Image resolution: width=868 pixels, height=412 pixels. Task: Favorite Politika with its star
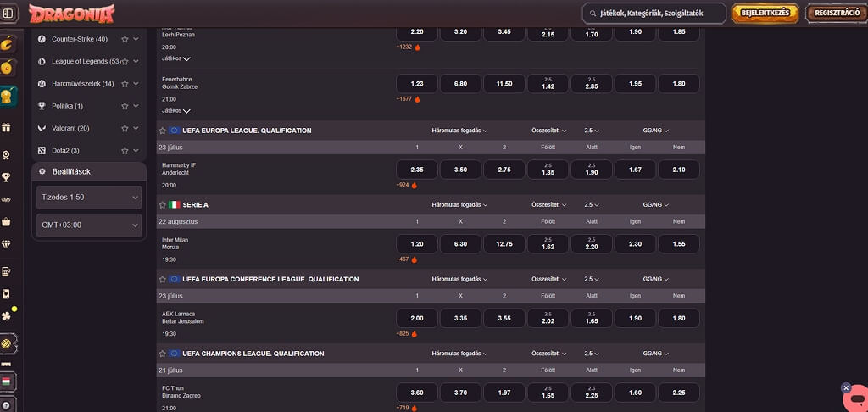tap(125, 106)
